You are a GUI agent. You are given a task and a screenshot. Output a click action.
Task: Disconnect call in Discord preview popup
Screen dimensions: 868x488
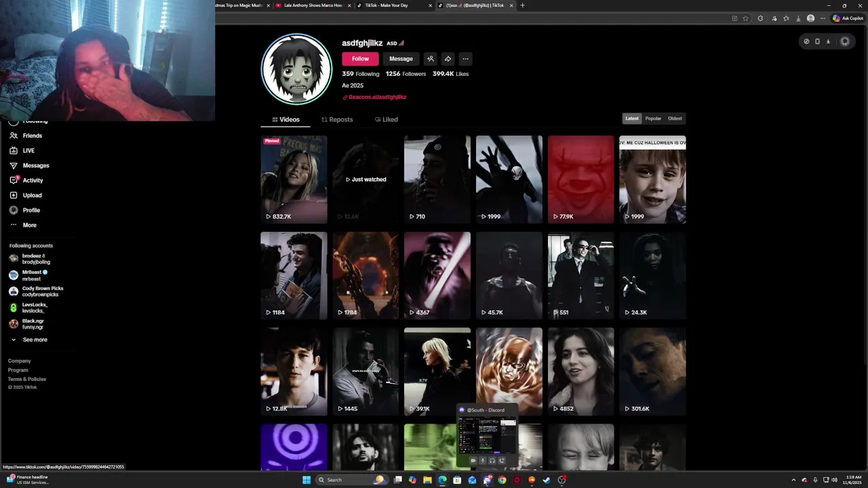click(502, 460)
